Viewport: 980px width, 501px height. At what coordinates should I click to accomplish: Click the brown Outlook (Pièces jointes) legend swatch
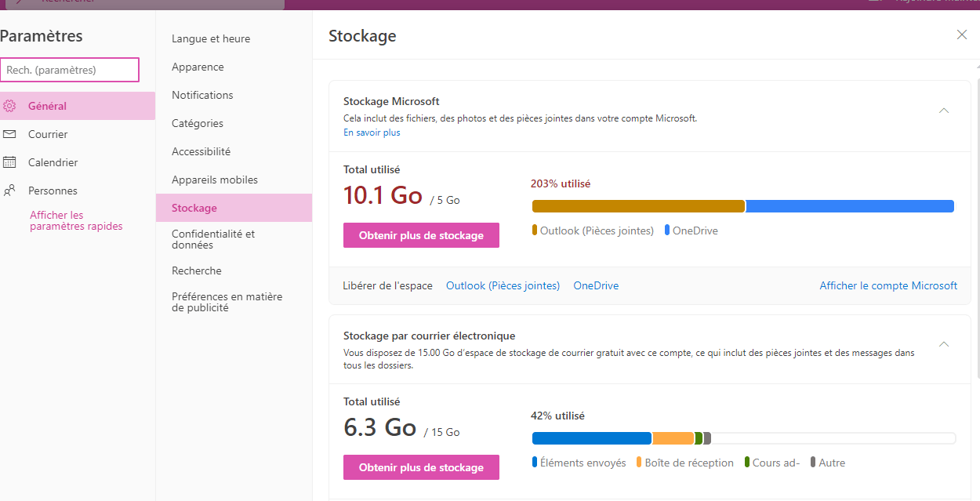click(535, 231)
